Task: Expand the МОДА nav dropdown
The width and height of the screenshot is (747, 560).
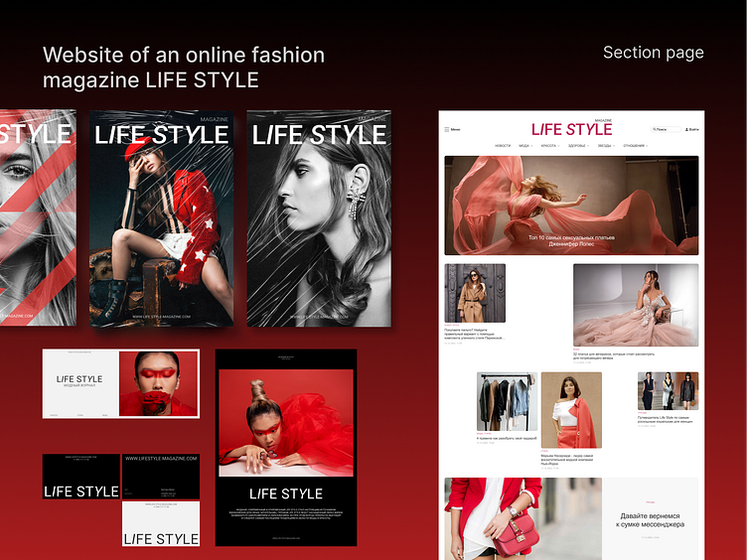Action: (x=525, y=146)
